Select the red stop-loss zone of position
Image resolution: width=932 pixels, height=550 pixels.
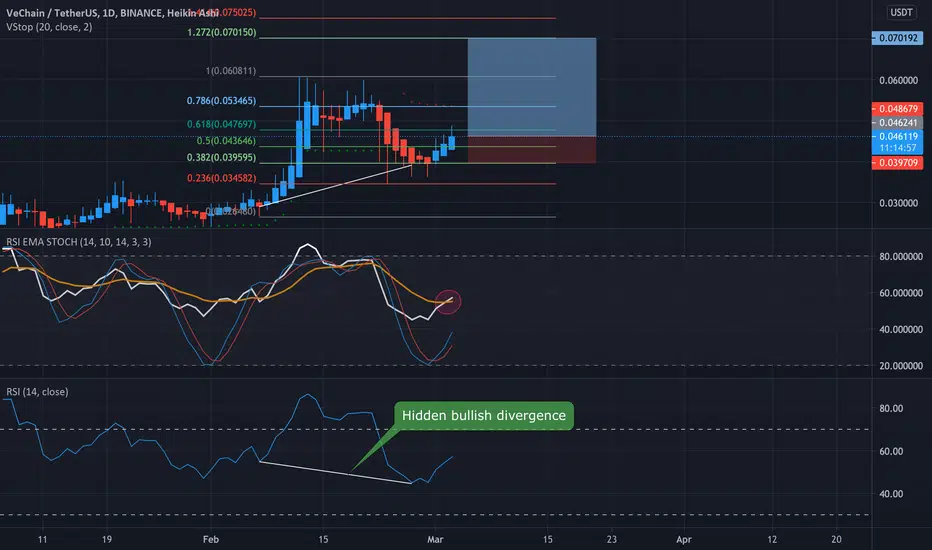tap(532, 150)
